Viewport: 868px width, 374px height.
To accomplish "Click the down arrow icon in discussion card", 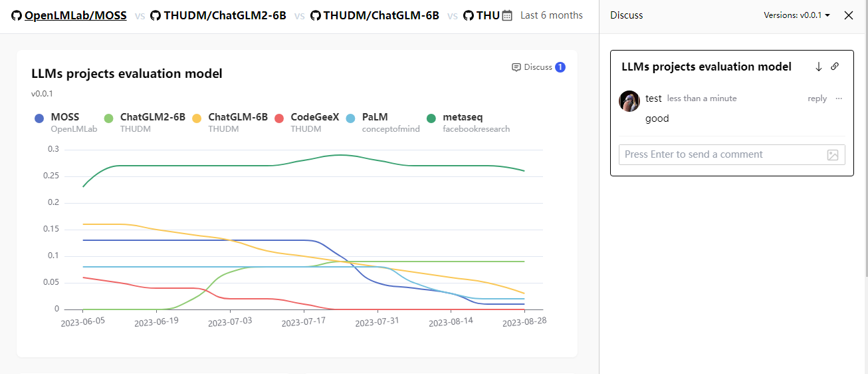I will 819,67.
